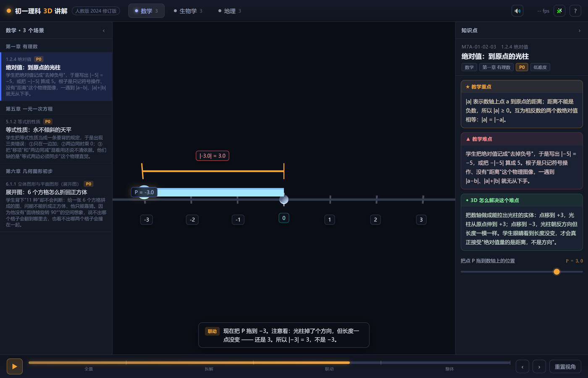Collapse the left scene list panel
588x378 pixels.
coord(104,31)
